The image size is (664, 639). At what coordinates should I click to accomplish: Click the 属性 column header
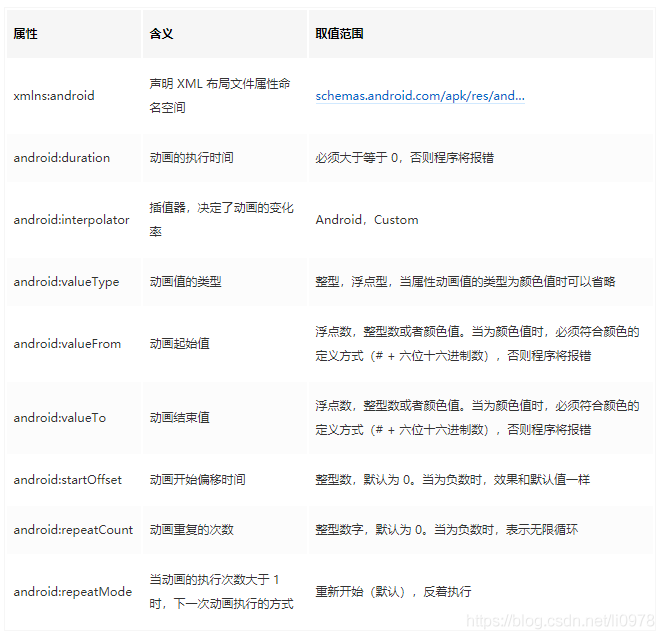click(74, 33)
